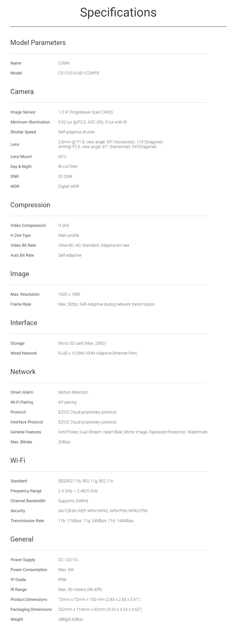
Task: Select the Micro SD card storage value
Action: point(82,344)
